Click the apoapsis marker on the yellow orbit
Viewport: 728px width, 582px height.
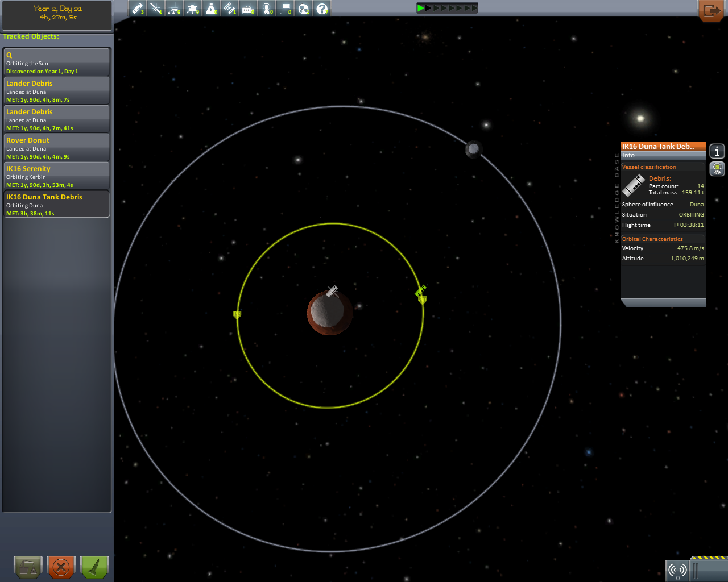point(423,300)
